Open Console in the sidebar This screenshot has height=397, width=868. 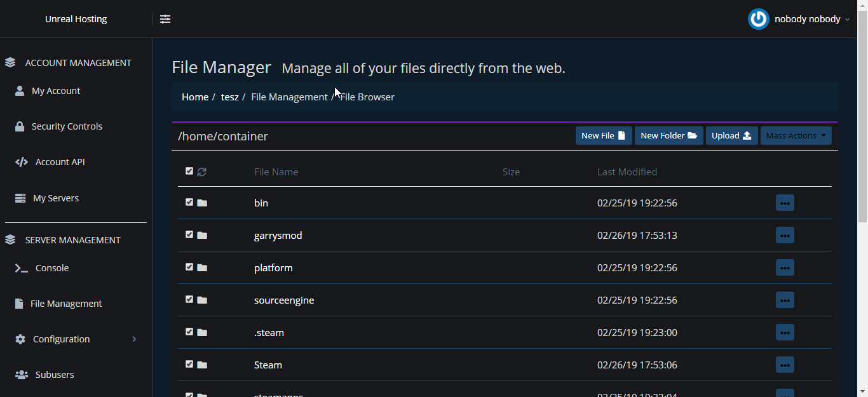tap(51, 268)
